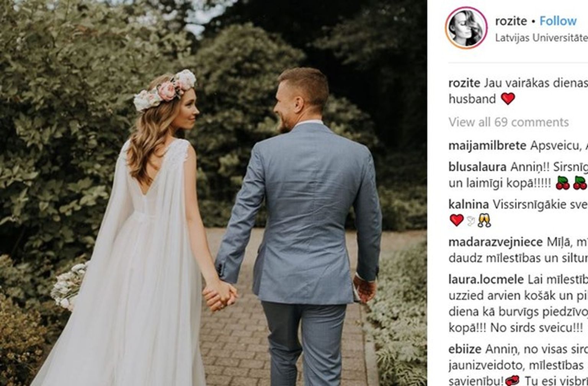Click the bride's flower crown in the photo
Image resolution: width=588 pixels, height=386 pixels.
[x=165, y=90]
